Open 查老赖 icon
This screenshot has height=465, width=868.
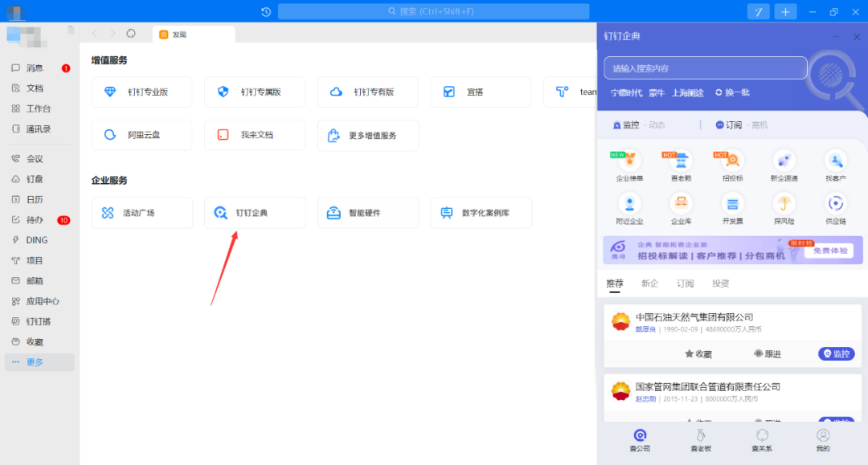[681, 166]
